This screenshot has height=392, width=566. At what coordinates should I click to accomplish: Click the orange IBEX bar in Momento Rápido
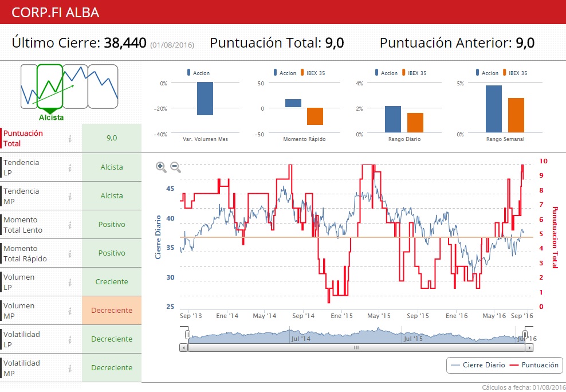(x=315, y=116)
